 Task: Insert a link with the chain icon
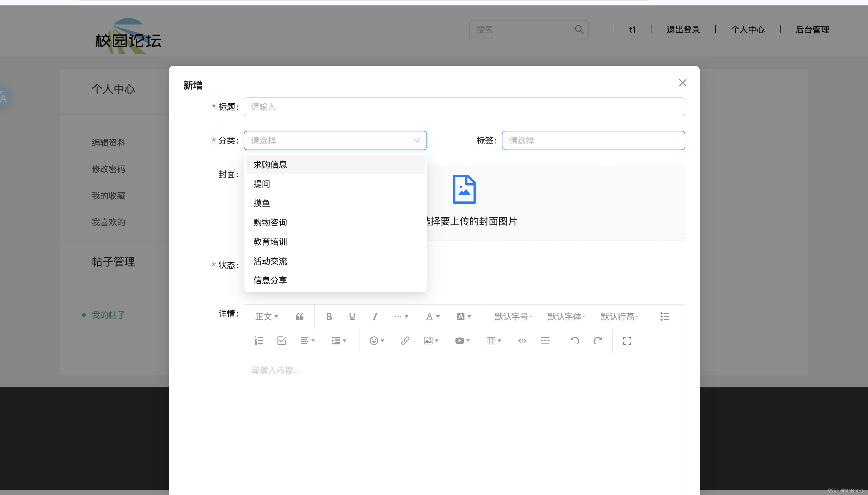coord(405,341)
